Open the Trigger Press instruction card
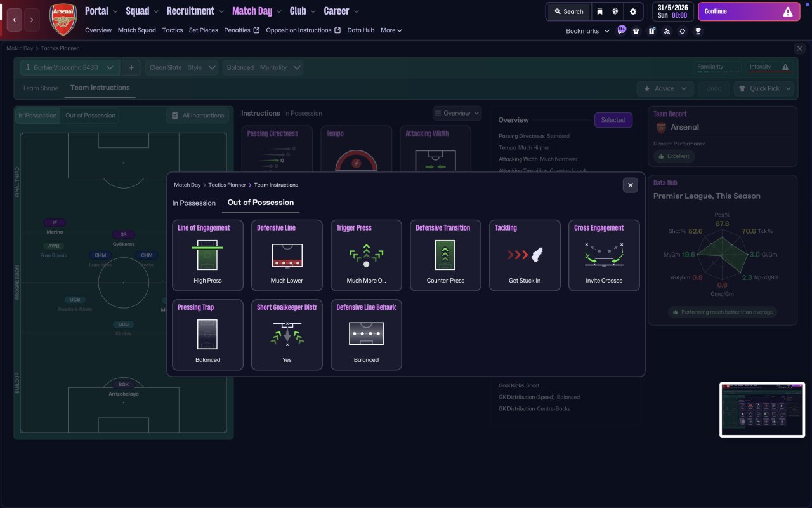 pyautogui.click(x=366, y=255)
